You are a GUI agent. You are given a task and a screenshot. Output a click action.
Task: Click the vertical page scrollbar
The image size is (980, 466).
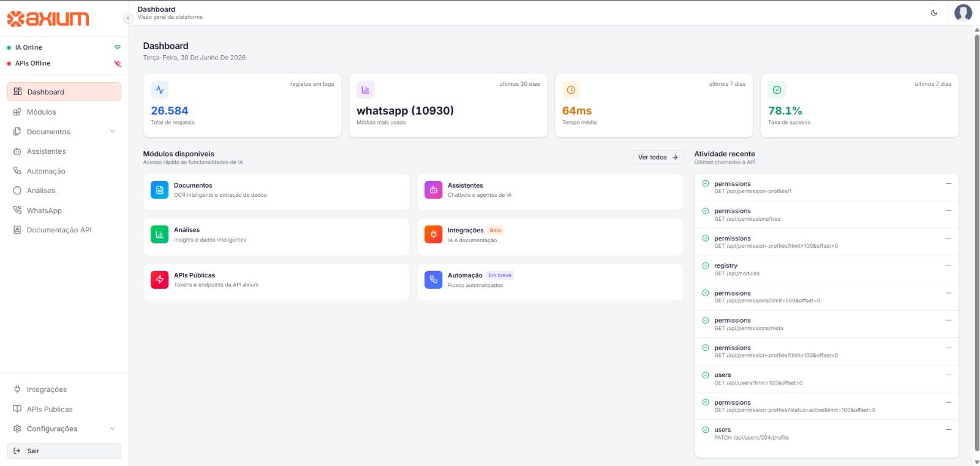(977, 242)
